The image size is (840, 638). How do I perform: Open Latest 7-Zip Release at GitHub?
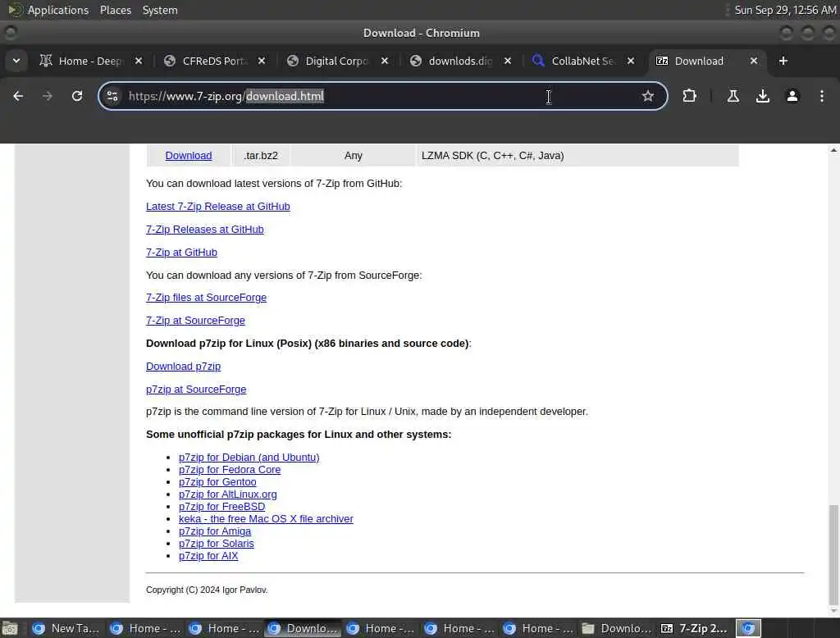(x=218, y=206)
